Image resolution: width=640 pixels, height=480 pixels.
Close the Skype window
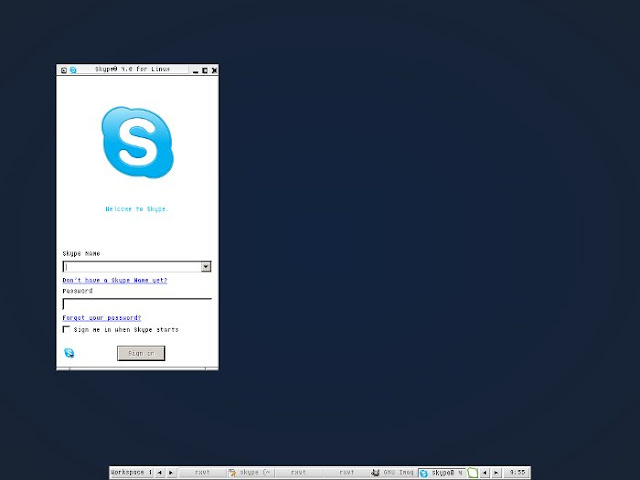[x=214, y=71]
